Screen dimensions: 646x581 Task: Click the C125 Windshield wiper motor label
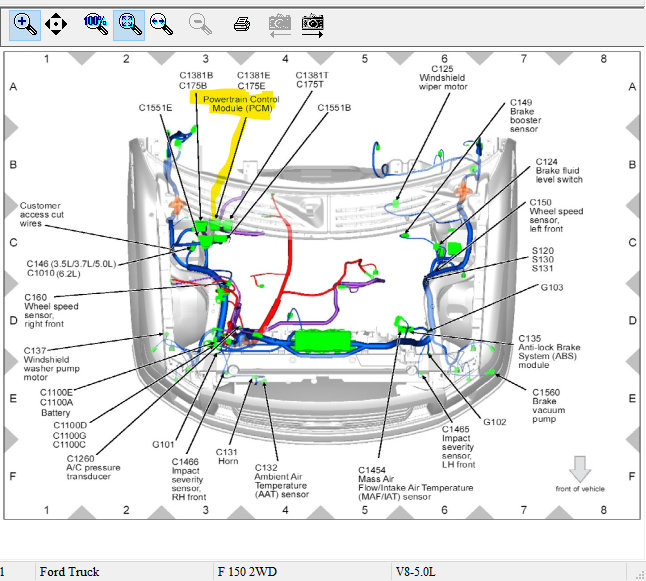443,78
